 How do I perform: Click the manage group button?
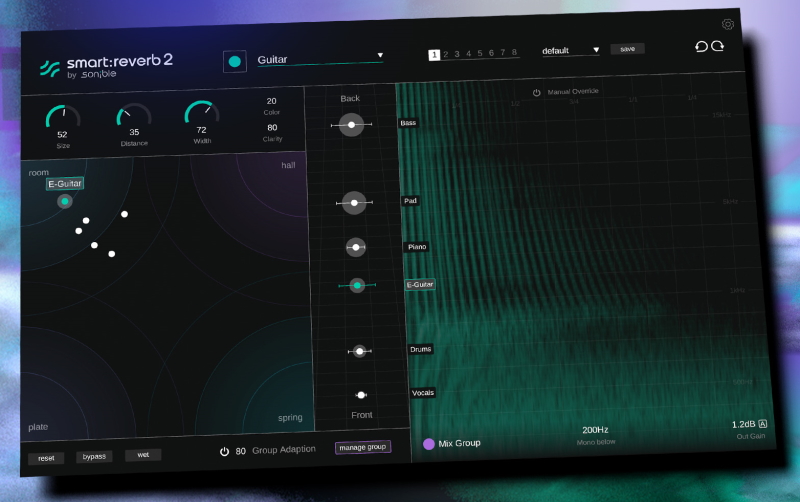363,447
